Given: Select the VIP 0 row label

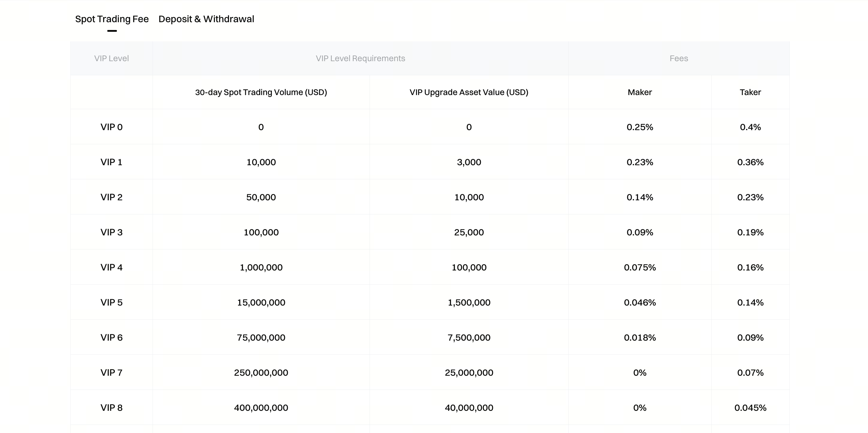Looking at the screenshot, I should (111, 127).
